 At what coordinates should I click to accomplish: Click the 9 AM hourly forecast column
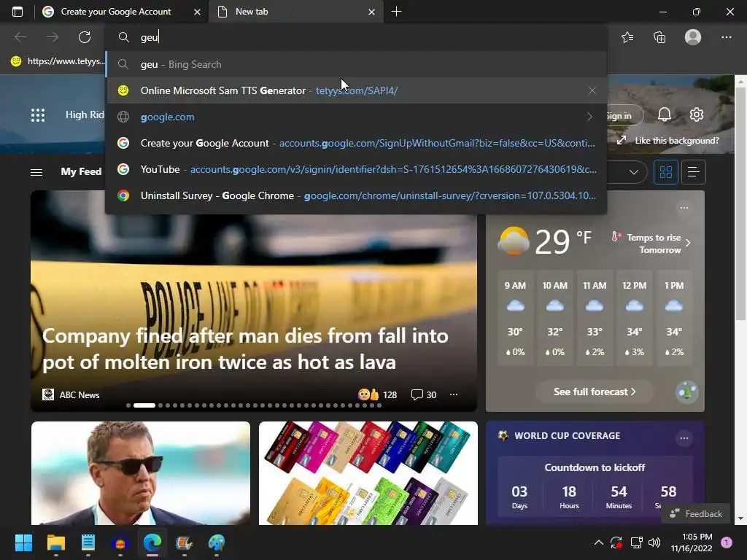coord(515,318)
